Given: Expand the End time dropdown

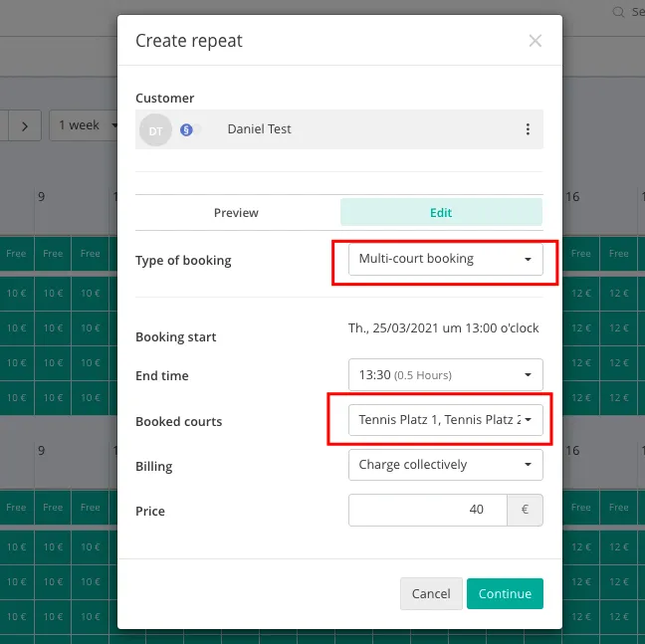Looking at the screenshot, I should [445, 375].
